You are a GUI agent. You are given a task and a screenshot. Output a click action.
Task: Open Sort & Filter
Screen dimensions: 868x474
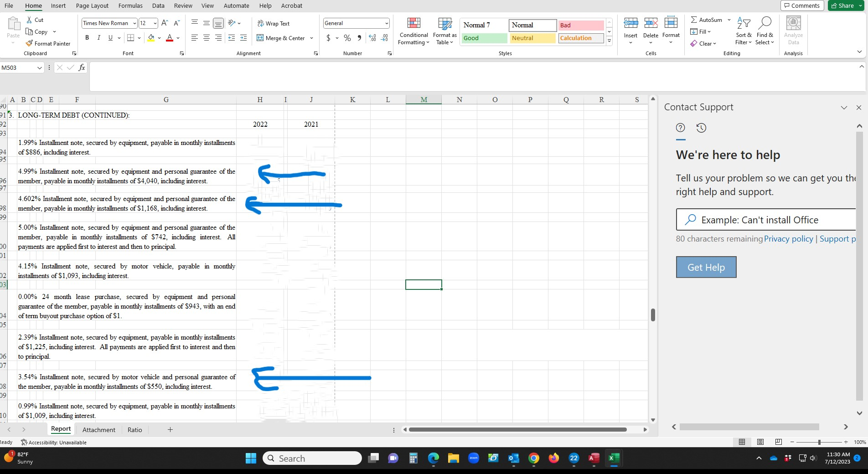(743, 32)
